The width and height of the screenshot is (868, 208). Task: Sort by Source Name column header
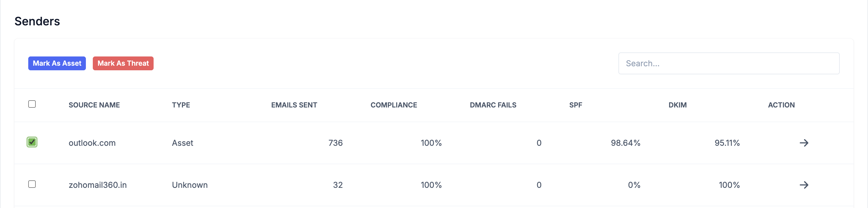94,105
